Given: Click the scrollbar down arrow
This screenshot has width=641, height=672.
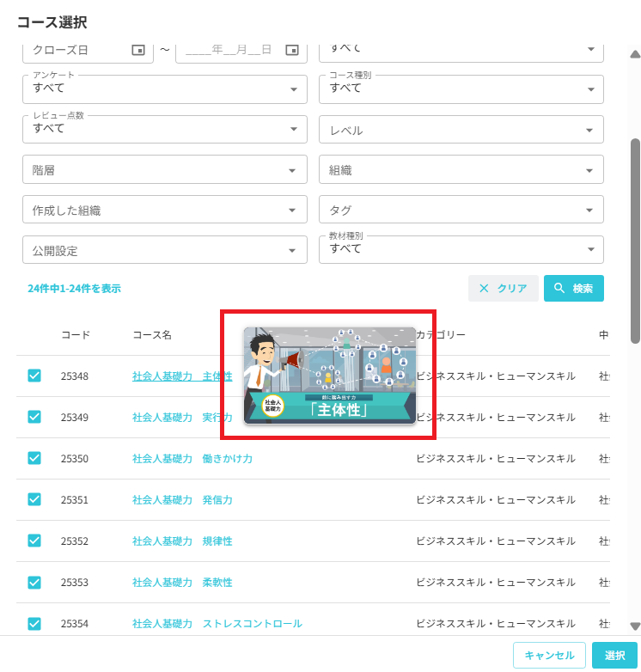Looking at the screenshot, I should [636, 626].
